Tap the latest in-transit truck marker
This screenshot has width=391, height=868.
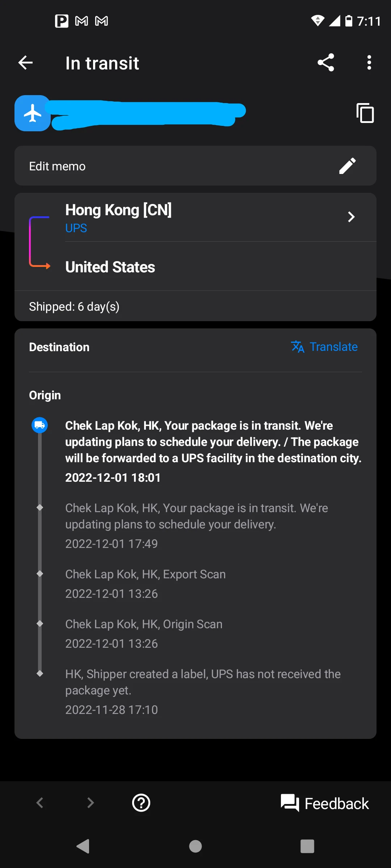click(40, 425)
